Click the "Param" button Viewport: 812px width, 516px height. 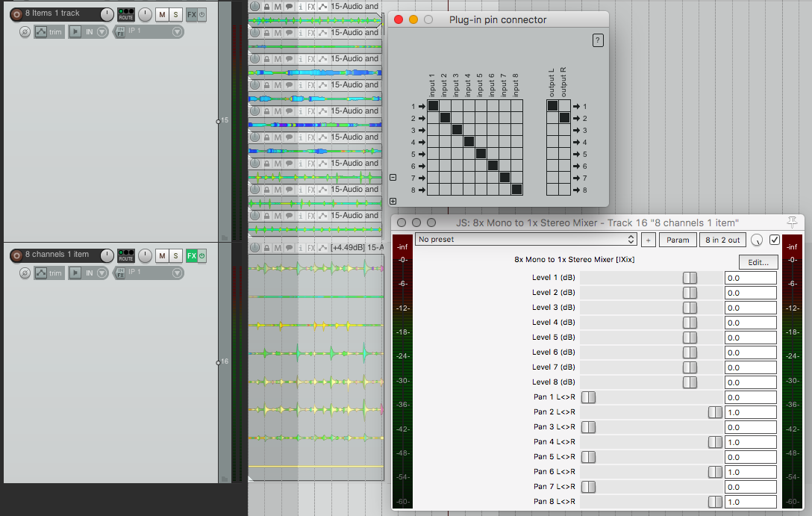coord(677,240)
